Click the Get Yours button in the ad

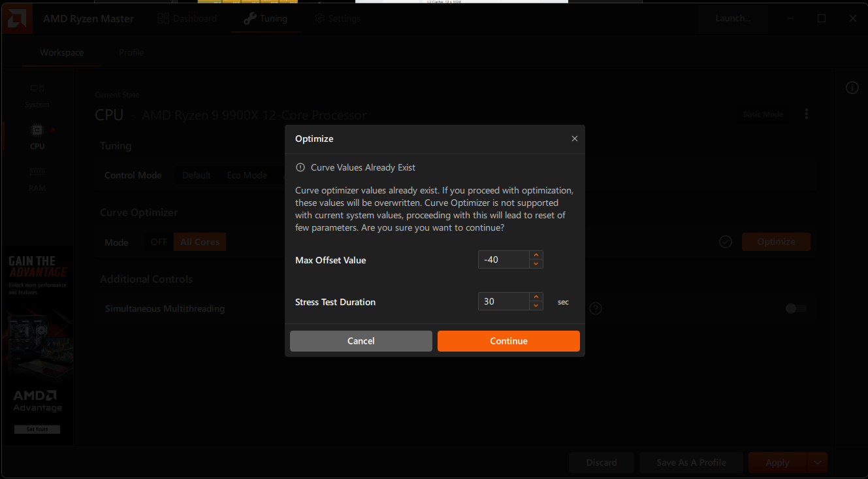37,429
